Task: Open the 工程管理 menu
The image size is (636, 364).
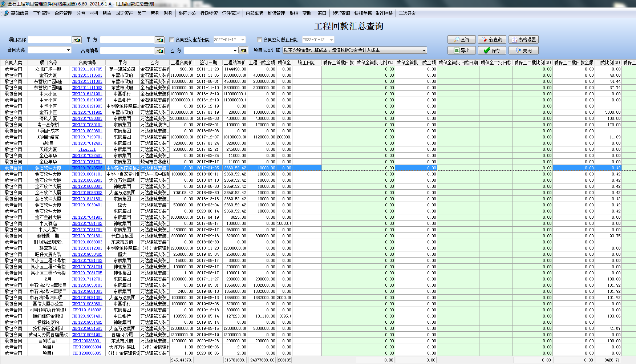Action: tap(41, 13)
